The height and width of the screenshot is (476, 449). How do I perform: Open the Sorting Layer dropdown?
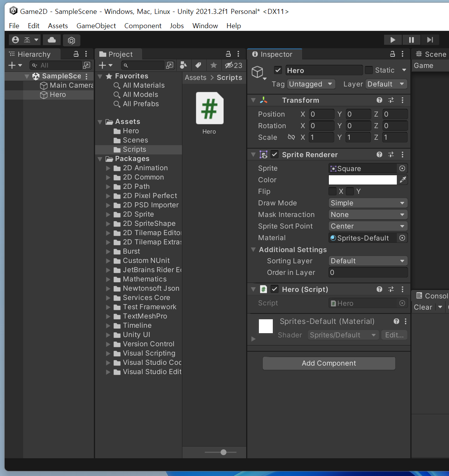[368, 261]
